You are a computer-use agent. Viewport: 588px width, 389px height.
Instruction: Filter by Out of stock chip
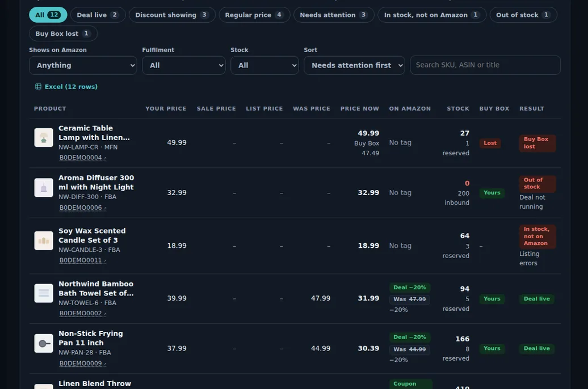pyautogui.click(x=523, y=15)
